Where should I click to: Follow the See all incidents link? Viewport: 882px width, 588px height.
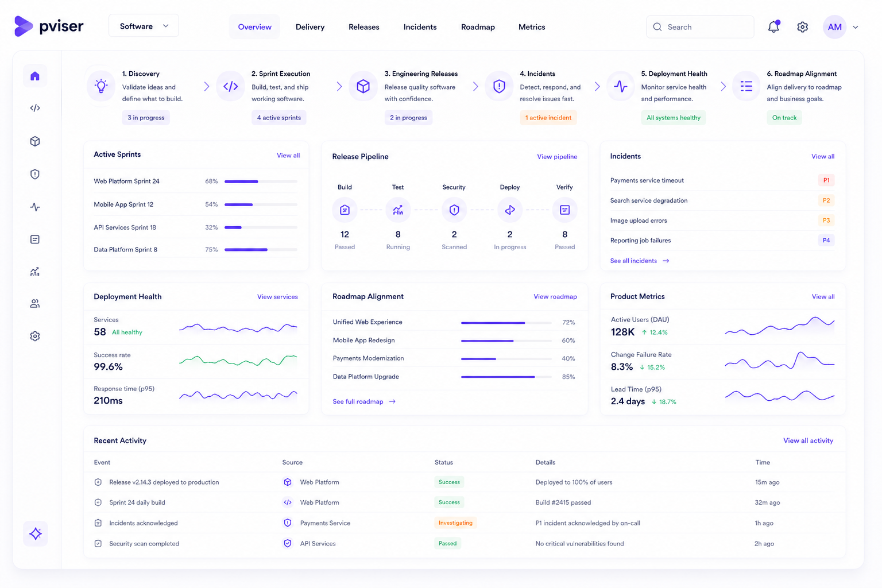(640, 261)
